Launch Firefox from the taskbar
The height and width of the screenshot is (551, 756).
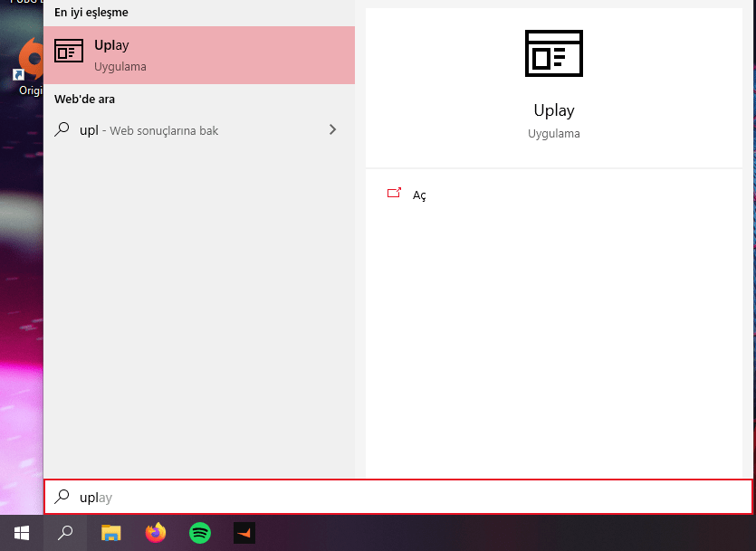pyautogui.click(x=155, y=533)
